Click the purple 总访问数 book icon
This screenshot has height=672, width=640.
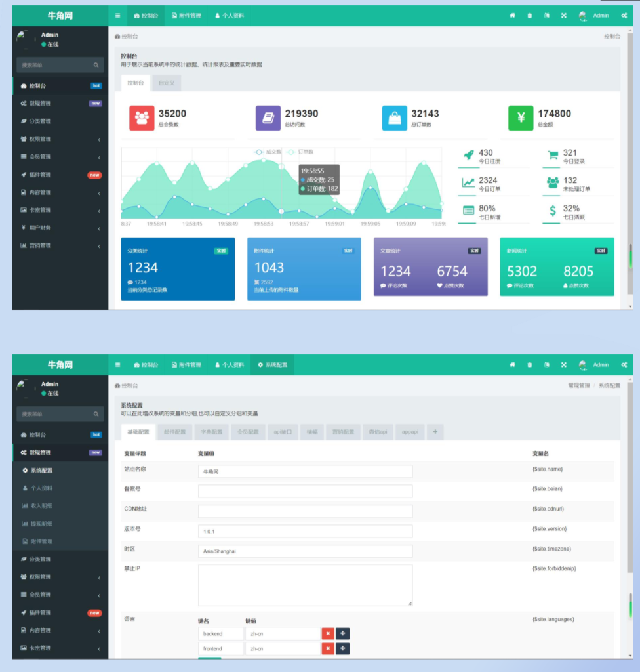point(268,117)
